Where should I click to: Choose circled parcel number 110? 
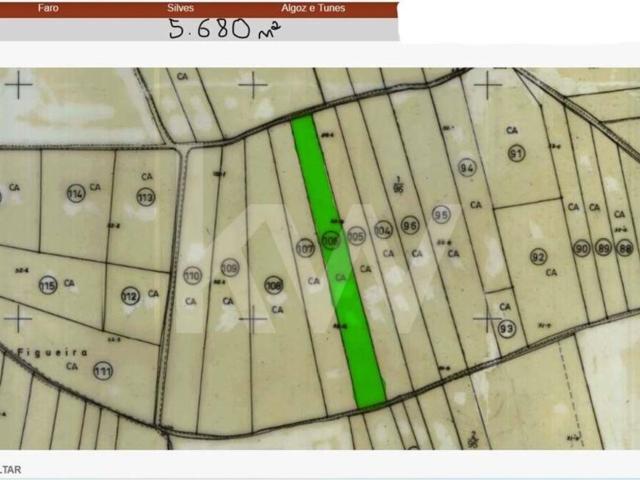coord(192,276)
